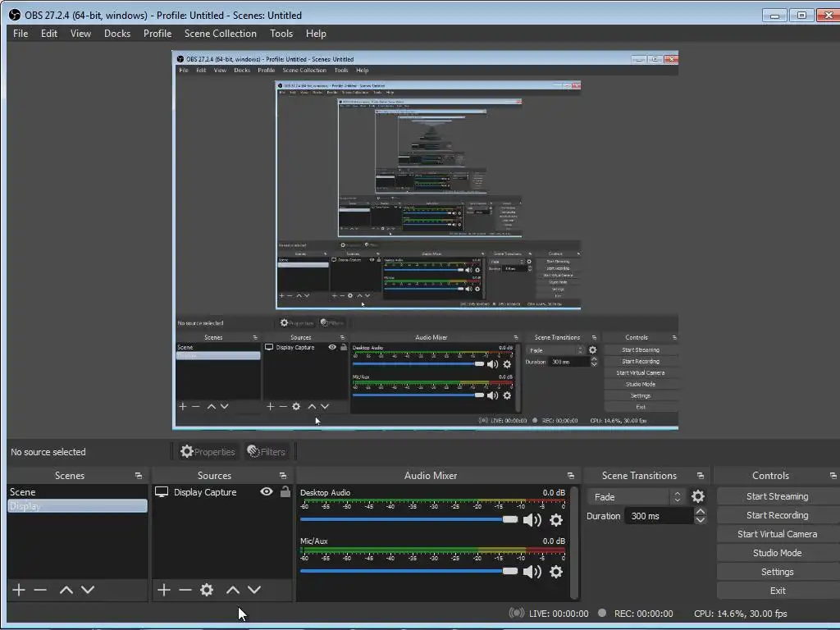The image size is (840, 630).
Task: Click the LIVE broadcast status icon
Action: 517,613
